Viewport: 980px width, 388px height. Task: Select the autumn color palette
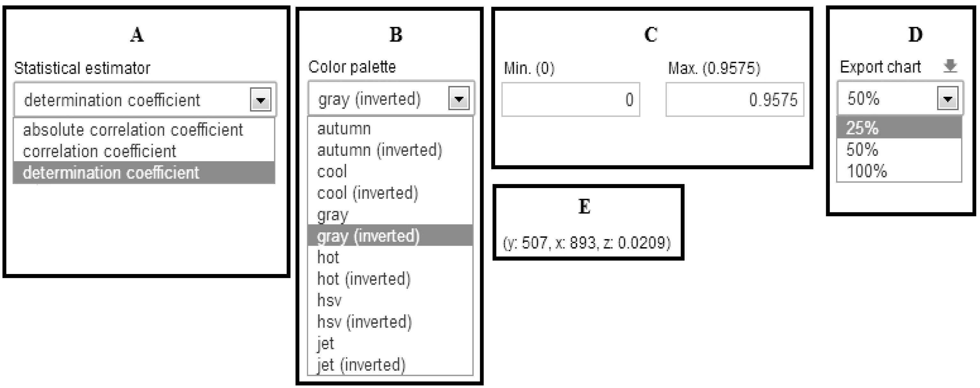point(343,128)
